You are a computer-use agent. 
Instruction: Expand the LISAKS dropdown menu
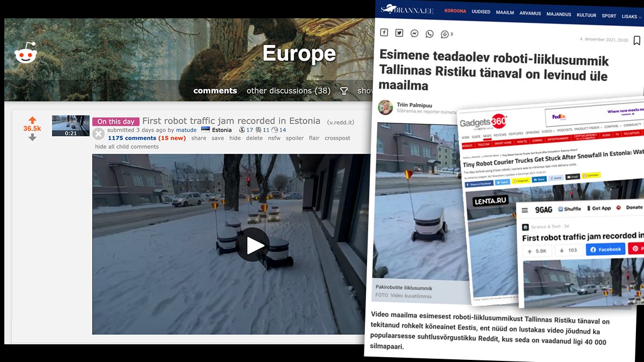coord(632,17)
